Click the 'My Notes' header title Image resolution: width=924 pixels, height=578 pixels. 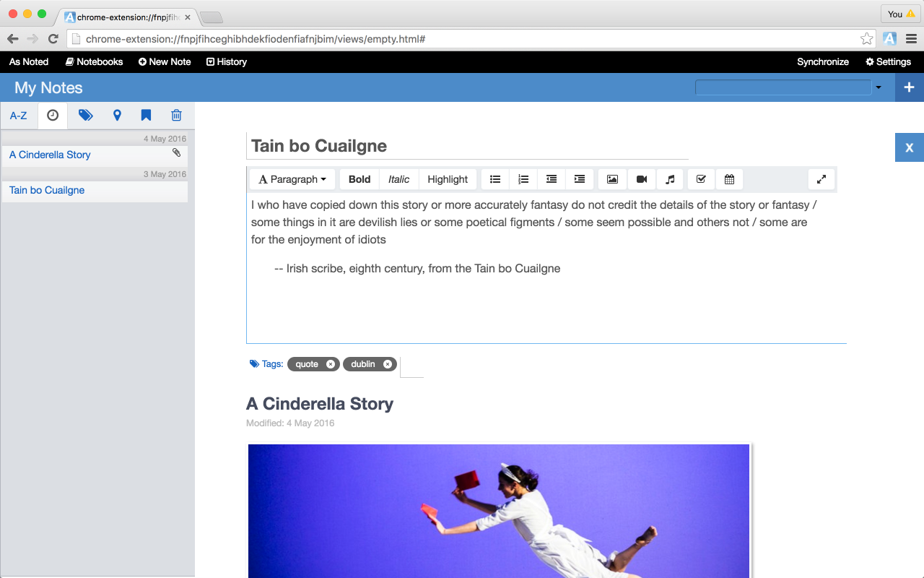48,87
